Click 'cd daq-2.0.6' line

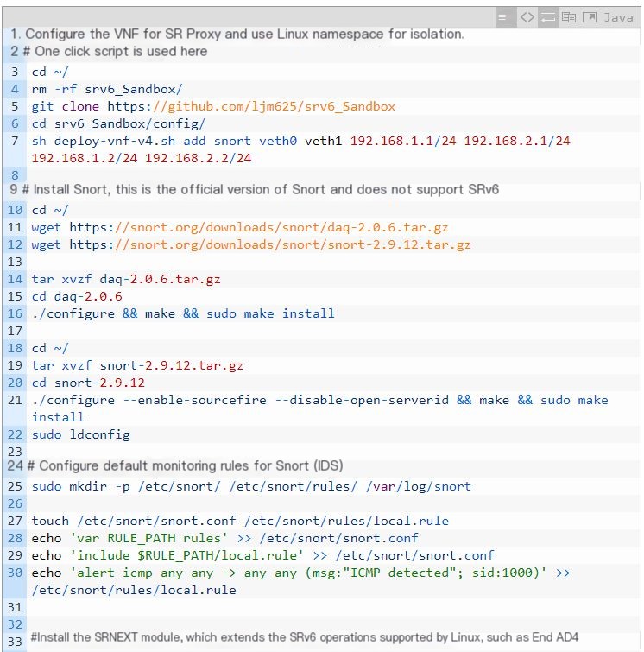pyautogui.click(x=77, y=296)
